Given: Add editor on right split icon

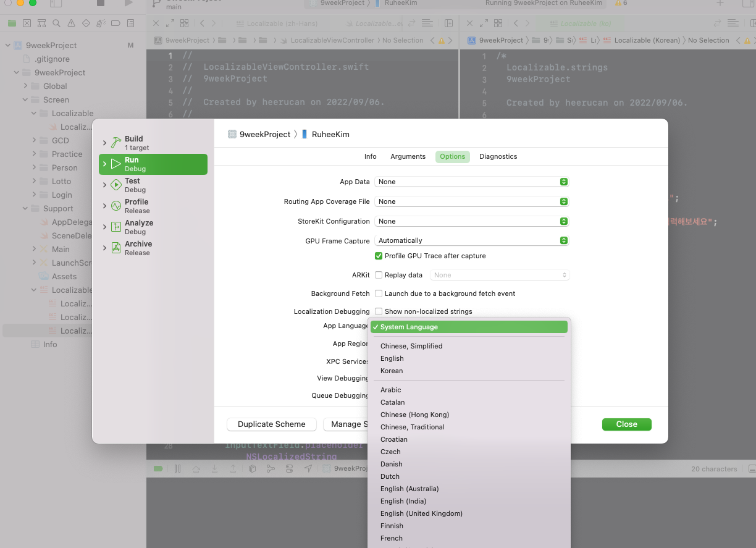Looking at the screenshot, I should (x=449, y=23).
